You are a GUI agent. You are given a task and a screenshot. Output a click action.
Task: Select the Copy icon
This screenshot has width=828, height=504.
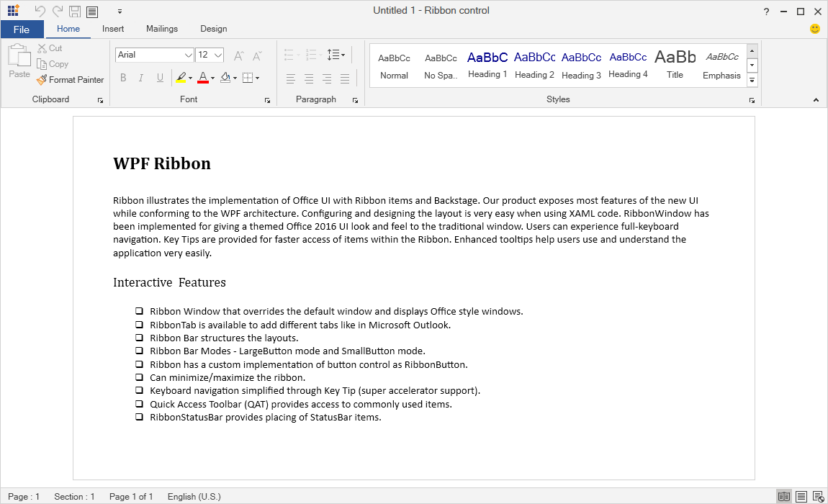click(42, 63)
